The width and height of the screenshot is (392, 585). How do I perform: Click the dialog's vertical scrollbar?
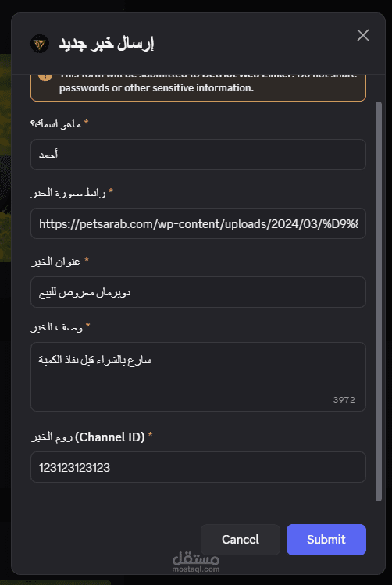379,301
